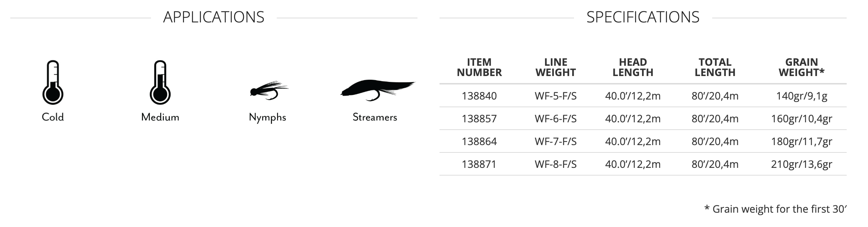The height and width of the screenshot is (227, 868).
Task: Click the grain weight footnote text
Action: [775, 209]
